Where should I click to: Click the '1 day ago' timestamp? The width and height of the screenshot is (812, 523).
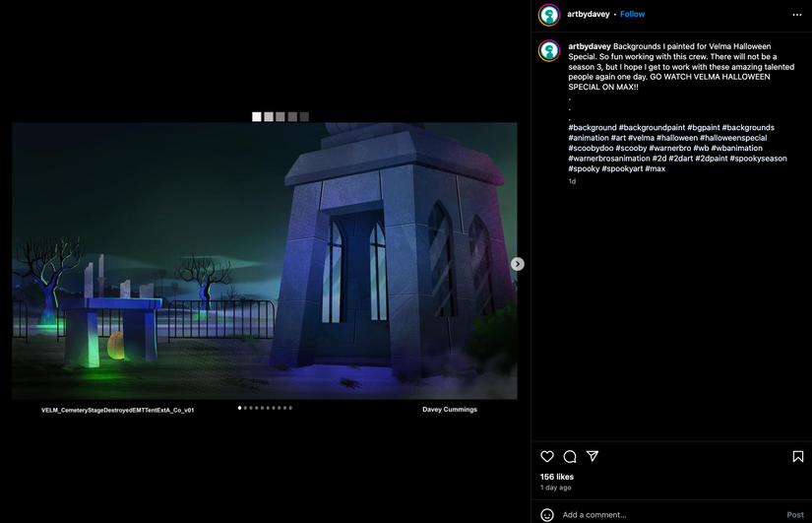coord(555,488)
